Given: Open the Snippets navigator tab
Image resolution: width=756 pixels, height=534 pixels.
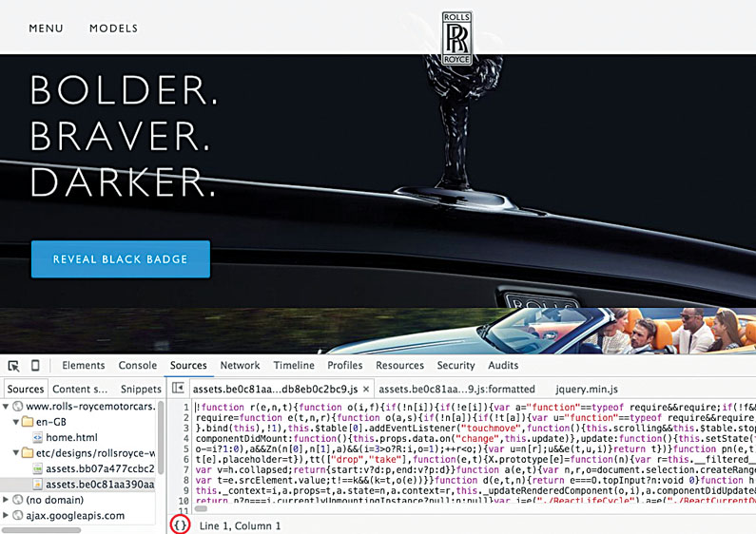Looking at the screenshot, I should [x=141, y=389].
